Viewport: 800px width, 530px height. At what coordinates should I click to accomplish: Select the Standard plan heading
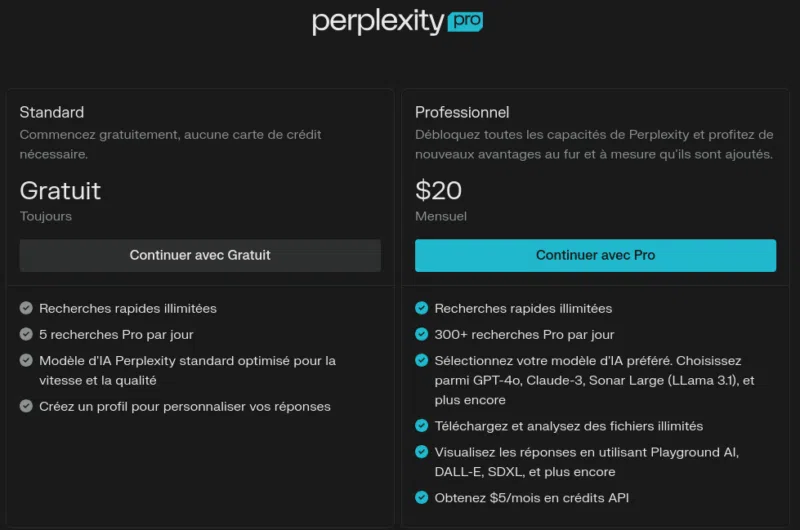click(52, 112)
